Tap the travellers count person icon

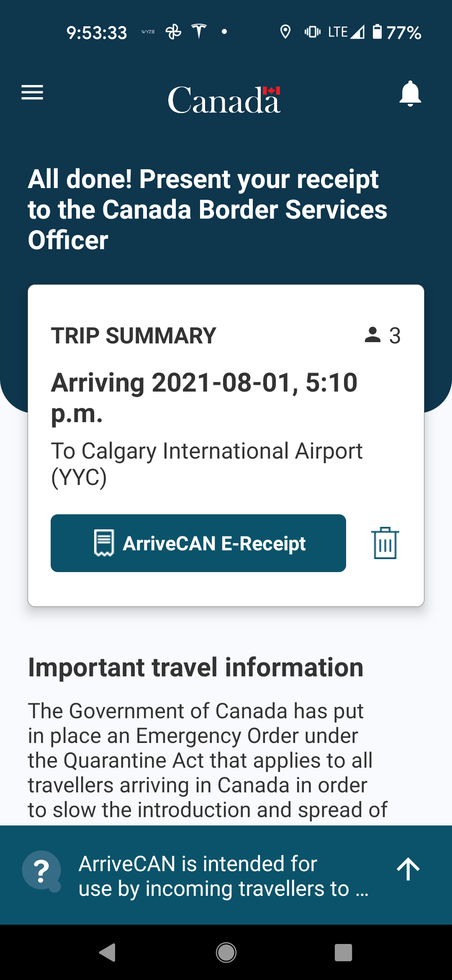point(372,335)
